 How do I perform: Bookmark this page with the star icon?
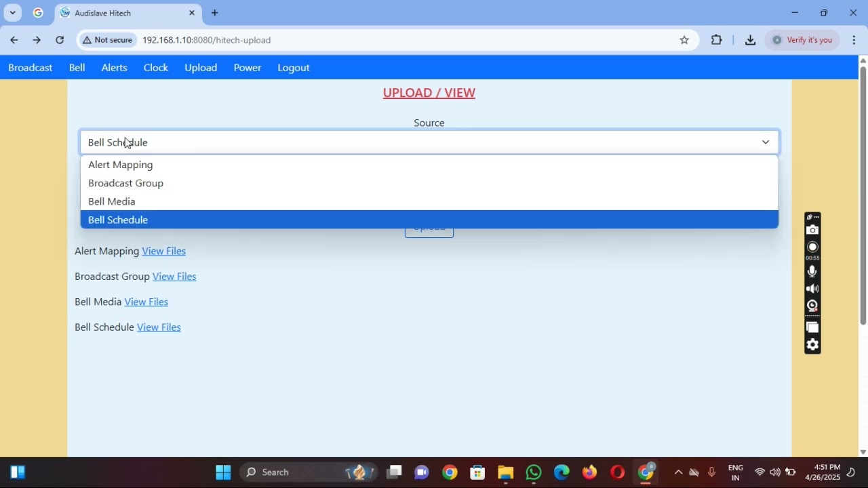pyautogui.click(x=685, y=40)
